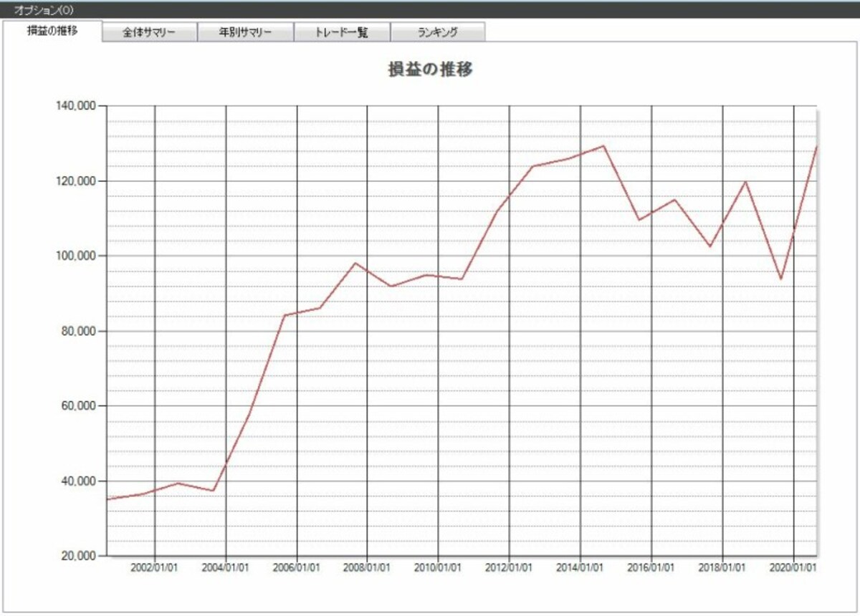The height and width of the screenshot is (616, 860).
Task: Click the 2012/01/01 x-axis label
Action: point(510,567)
